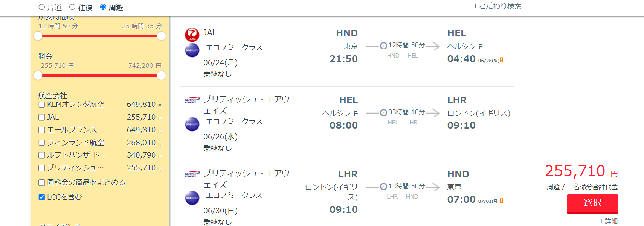Viewport: 644px width, 226px height.
Task: Click the orange warning icon next to 06/25(火)
Action: pyautogui.click(x=501, y=60)
